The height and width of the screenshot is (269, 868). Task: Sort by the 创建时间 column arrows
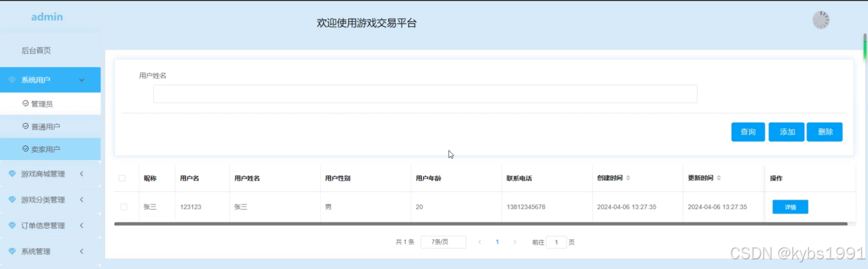click(628, 178)
